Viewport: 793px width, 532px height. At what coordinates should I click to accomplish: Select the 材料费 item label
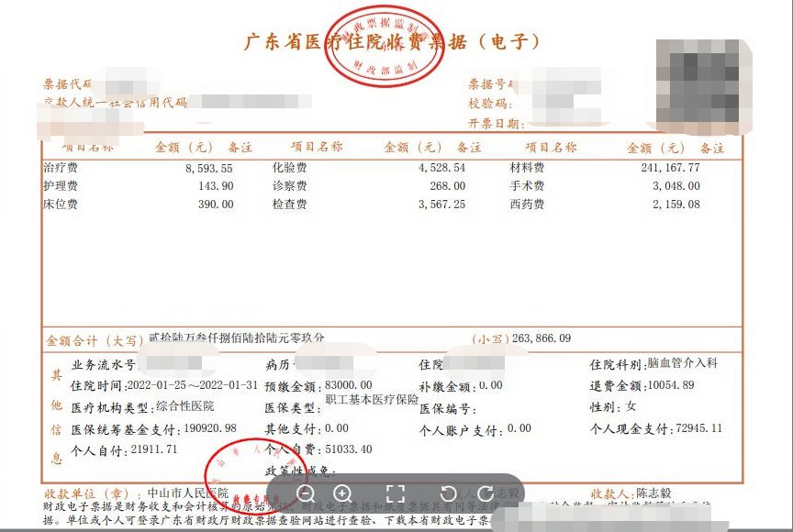(x=527, y=168)
